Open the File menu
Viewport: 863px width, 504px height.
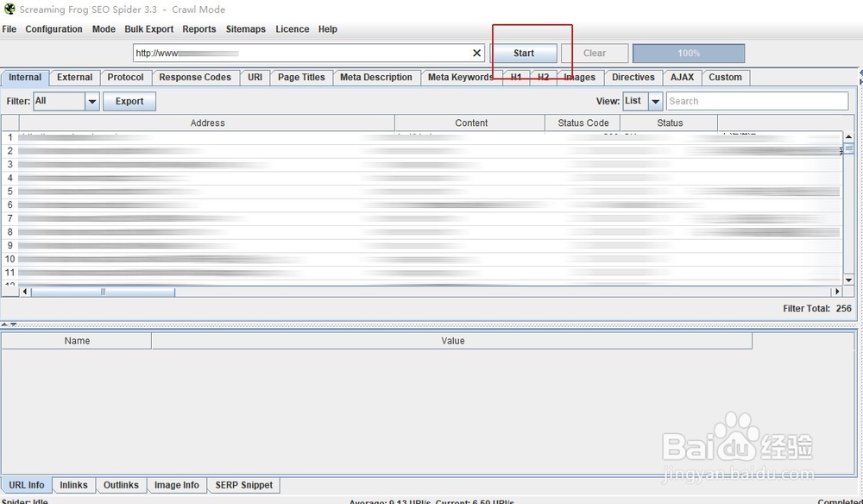(9, 29)
